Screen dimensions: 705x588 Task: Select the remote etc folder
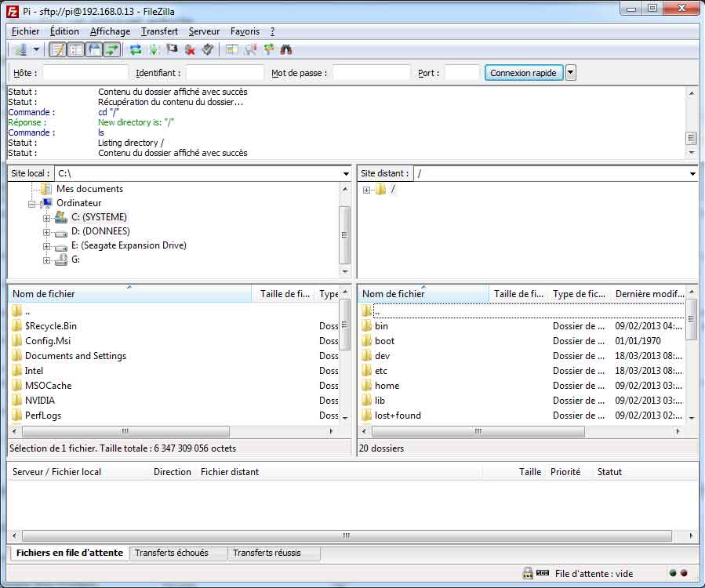tap(381, 370)
